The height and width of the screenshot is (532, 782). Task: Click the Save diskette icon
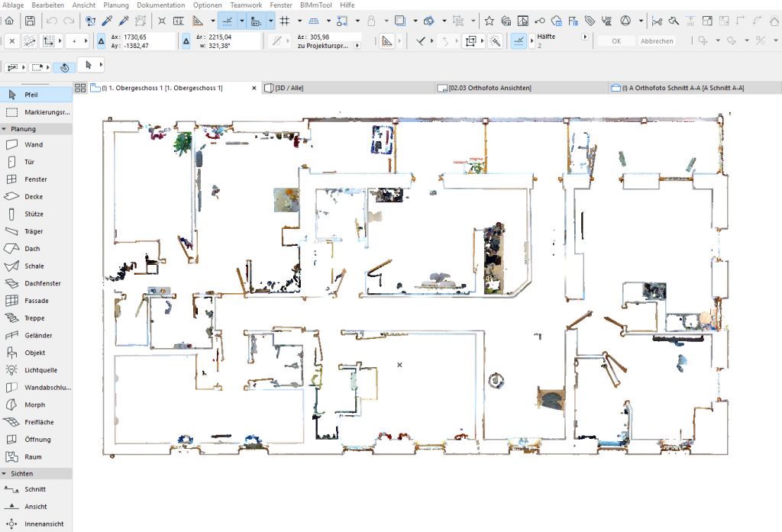(x=30, y=21)
